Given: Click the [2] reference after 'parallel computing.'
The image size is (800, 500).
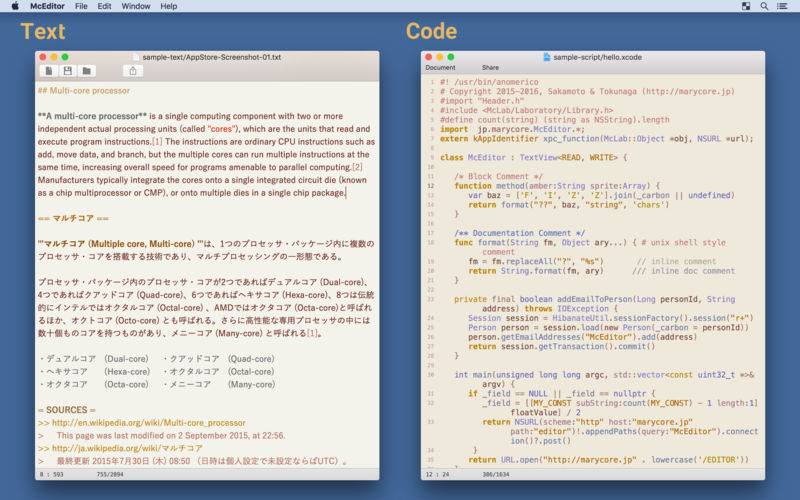Looking at the screenshot, I should click(x=357, y=167).
